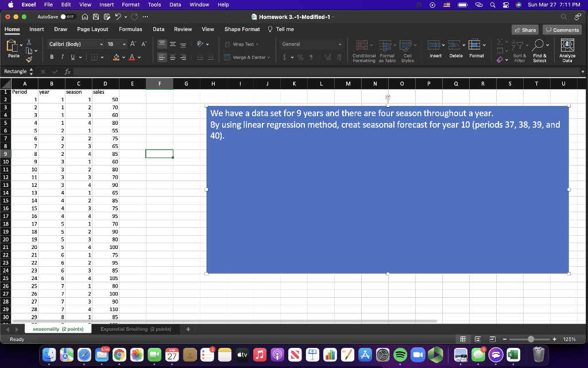Open the Data menu in menu bar
The width and height of the screenshot is (588, 368).
pos(175,5)
